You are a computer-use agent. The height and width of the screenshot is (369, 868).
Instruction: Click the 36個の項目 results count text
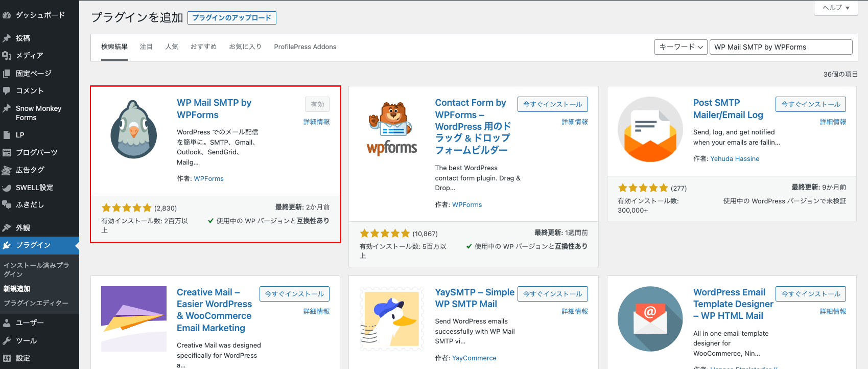click(x=840, y=75)
